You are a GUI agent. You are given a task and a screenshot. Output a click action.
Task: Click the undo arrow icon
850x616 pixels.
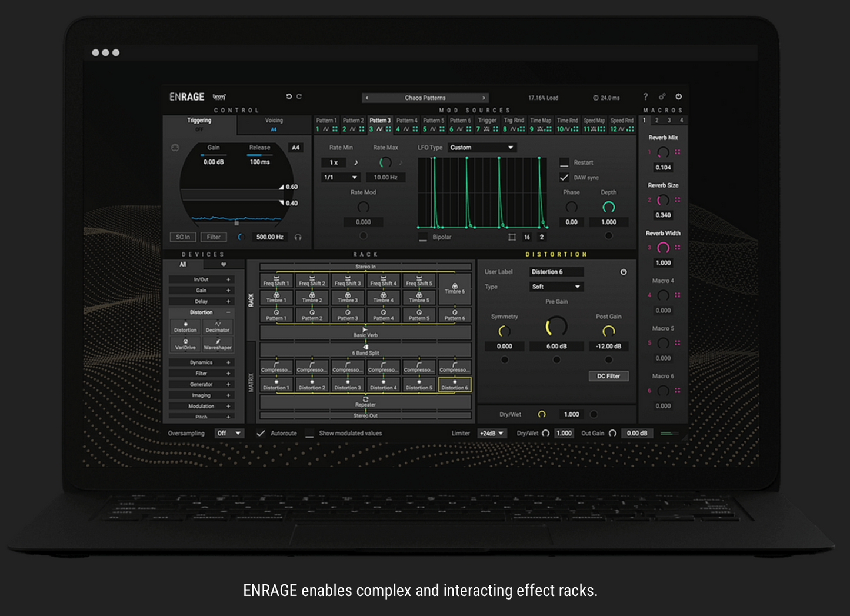click(x=288, y=97)
